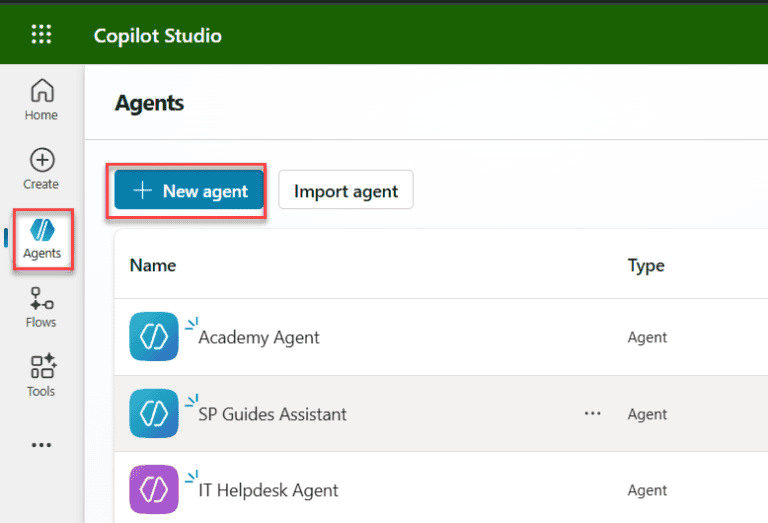This screenshot has width=768, height=523.
Task: Open the IT Helpdesk Agent entry
Action: click(x=268, y=490)
